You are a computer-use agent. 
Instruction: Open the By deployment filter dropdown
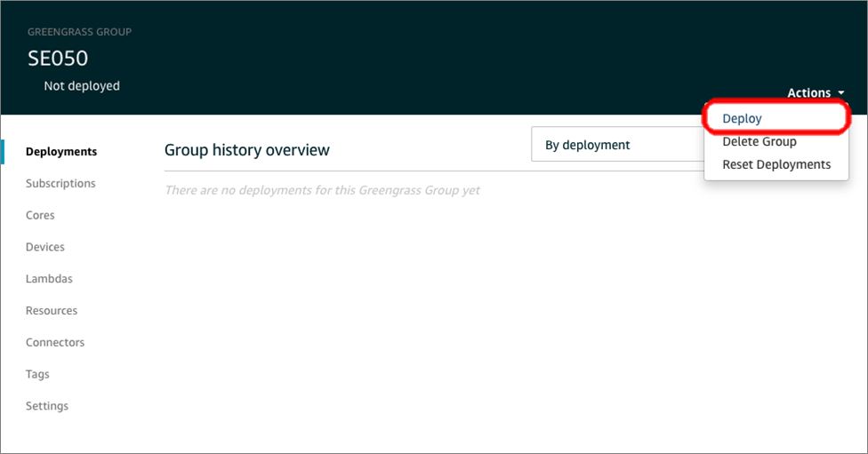pyautogui.click(x=617, y=144)
